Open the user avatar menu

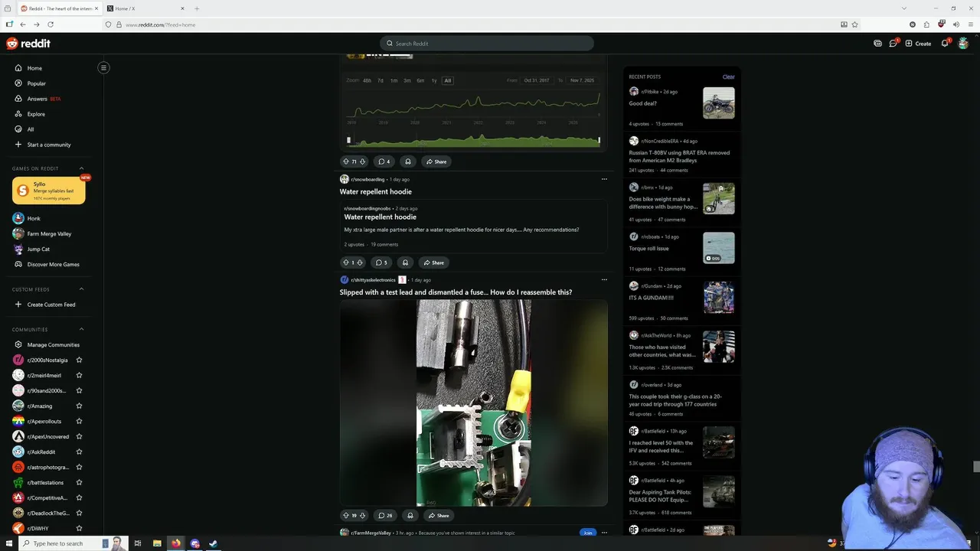click(x=963, y=44)
